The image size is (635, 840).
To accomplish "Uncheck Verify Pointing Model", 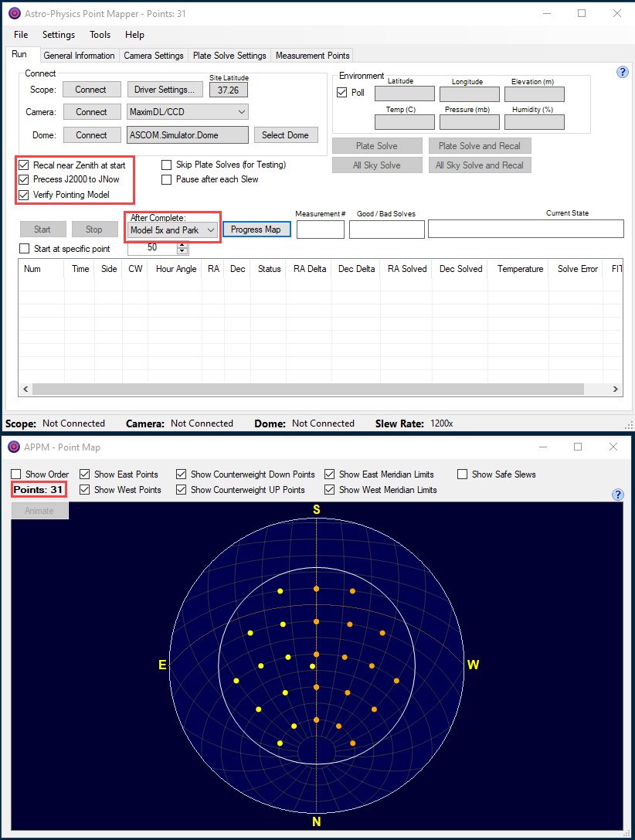I will click(x=23, y=195).
